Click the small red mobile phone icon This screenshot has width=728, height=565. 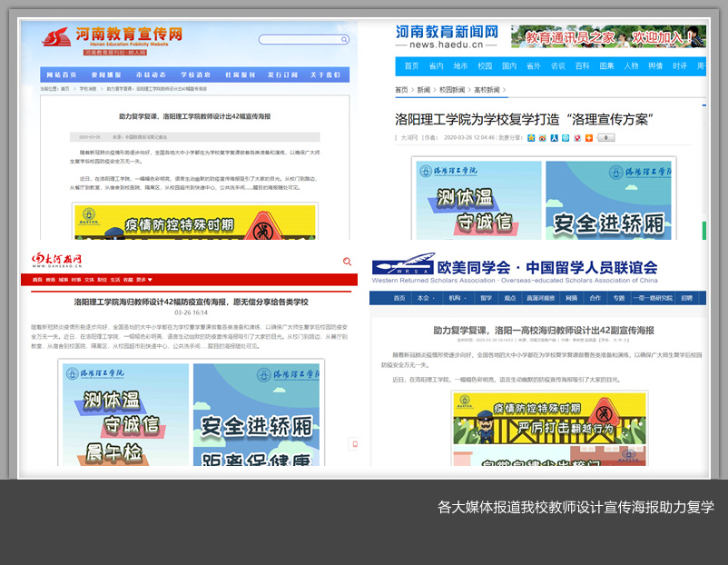pyautogui.click(x=354, y=444)
